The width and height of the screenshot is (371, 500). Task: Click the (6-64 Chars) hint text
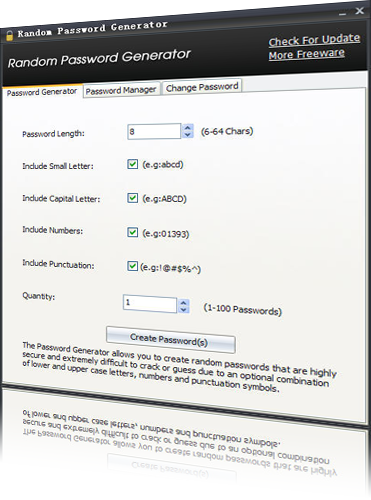point(227,131)
